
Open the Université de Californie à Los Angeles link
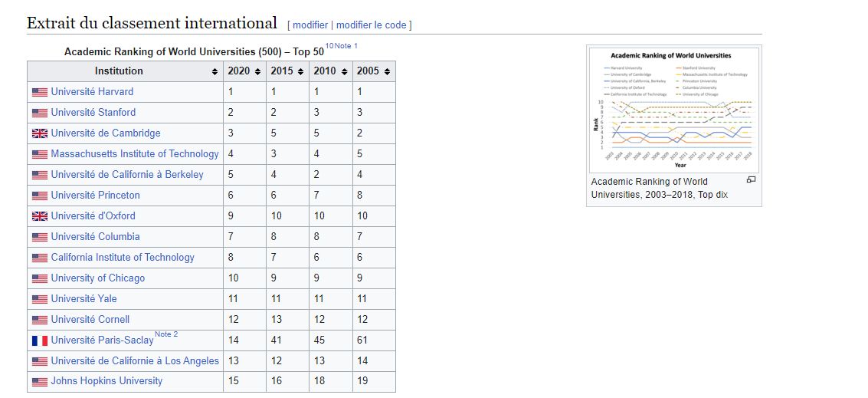[x=135, y=361]
